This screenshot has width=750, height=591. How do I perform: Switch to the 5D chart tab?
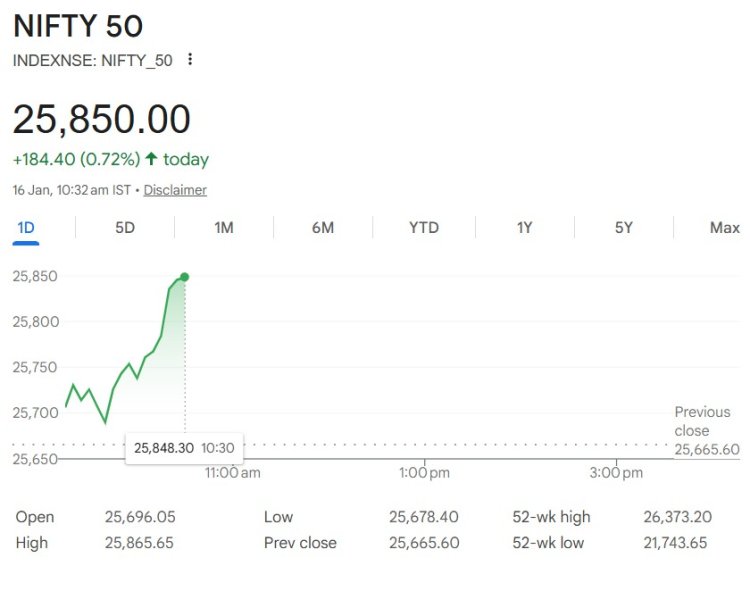tap(125, 228)
